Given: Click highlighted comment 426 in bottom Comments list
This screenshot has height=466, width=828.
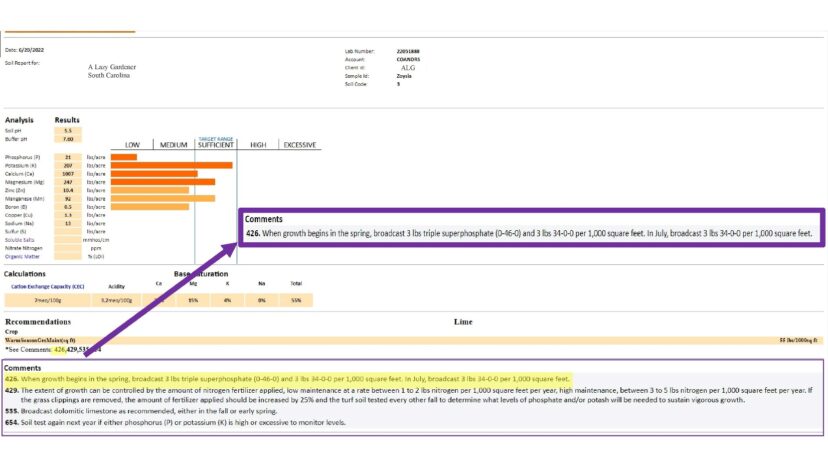Looking at the screenshot, I should tap(287, 379).
